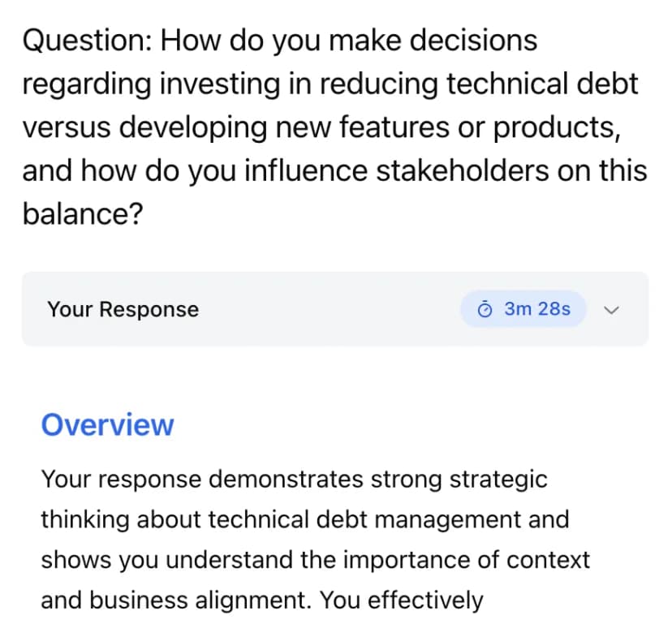Select the blue timer icon beside the response time

[485, 309]
